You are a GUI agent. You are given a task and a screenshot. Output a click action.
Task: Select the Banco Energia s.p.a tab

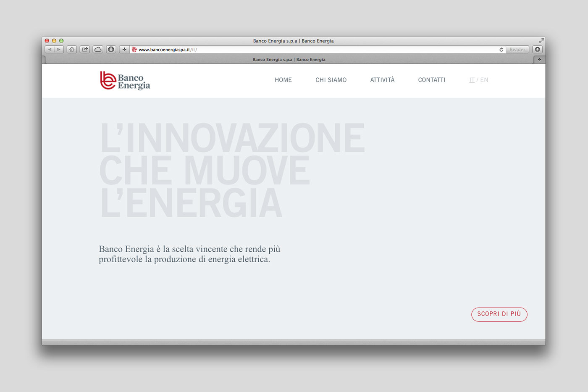point(289,60)
